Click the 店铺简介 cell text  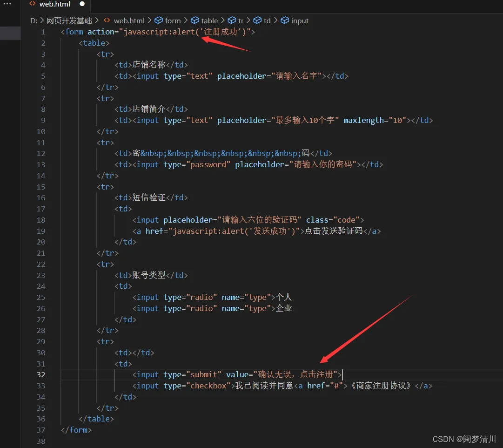pos(149,109)
